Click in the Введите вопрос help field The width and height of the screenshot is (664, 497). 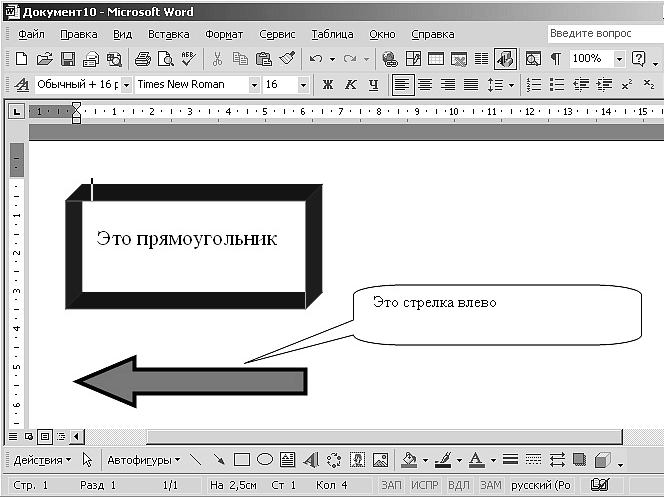tap(606, 33)
